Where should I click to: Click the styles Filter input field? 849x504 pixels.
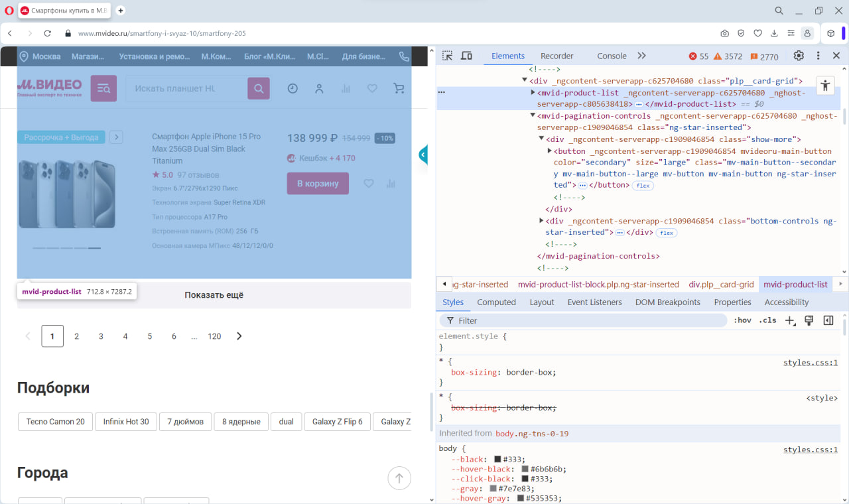click(x=583, y=320)
